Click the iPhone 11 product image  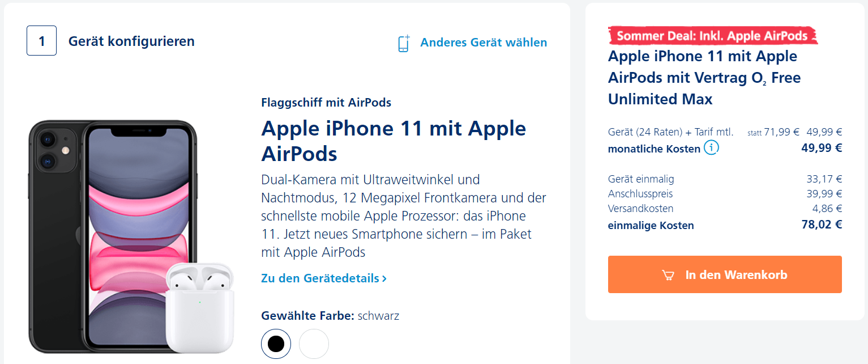point(112,236)
